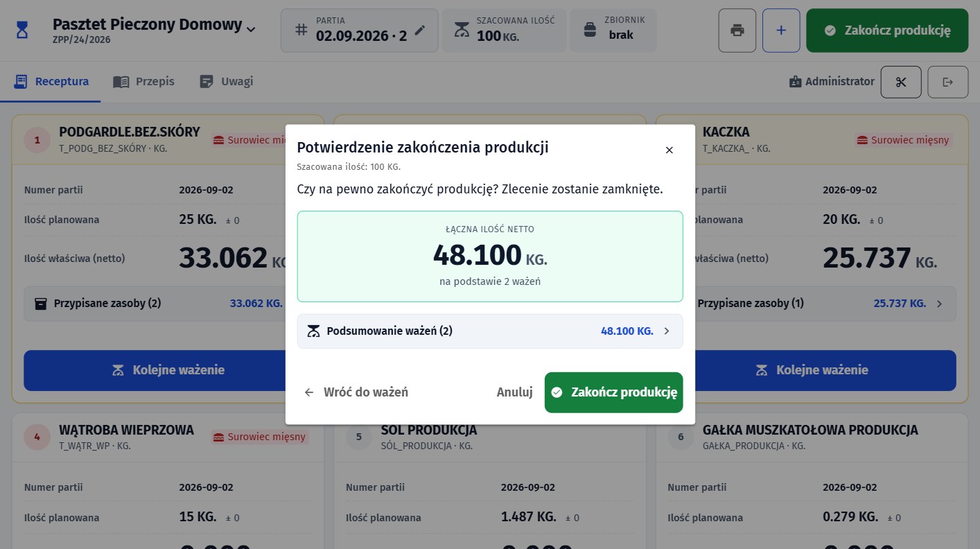Click the 48.100 KG. total net value
The height and width of the screenshot is (549, 980).
pos(490,255)
